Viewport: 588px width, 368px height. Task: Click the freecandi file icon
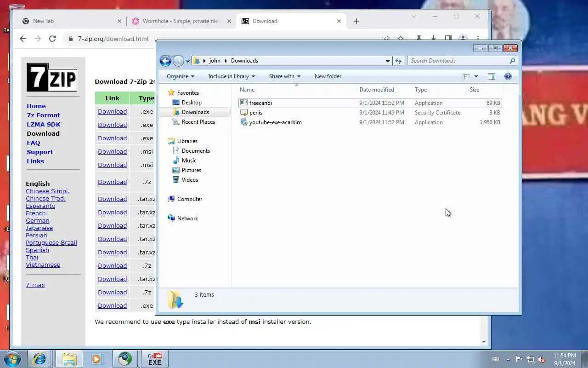[x=244, y=103]
